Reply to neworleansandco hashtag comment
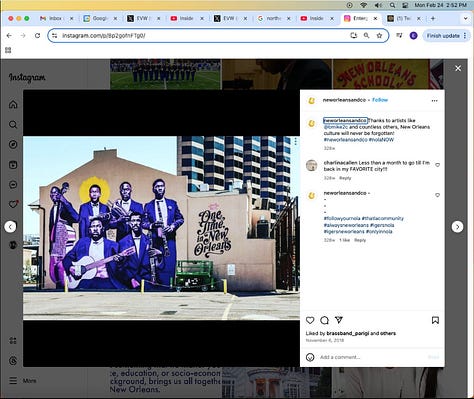Screen dimensions: 474x399 (360, 240)
